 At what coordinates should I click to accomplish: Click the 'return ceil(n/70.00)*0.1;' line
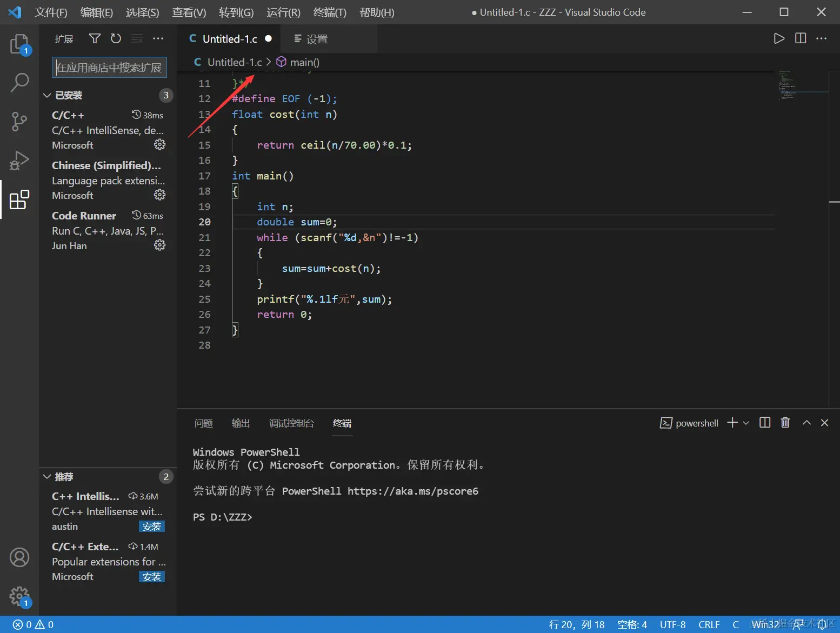point(334,145)
